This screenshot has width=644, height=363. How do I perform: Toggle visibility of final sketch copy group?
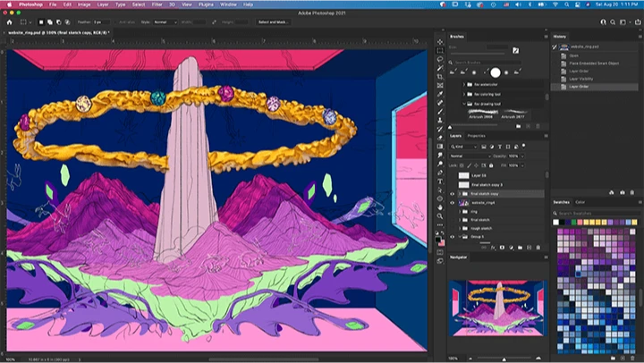pyautogui.click(x=453, y=194)
